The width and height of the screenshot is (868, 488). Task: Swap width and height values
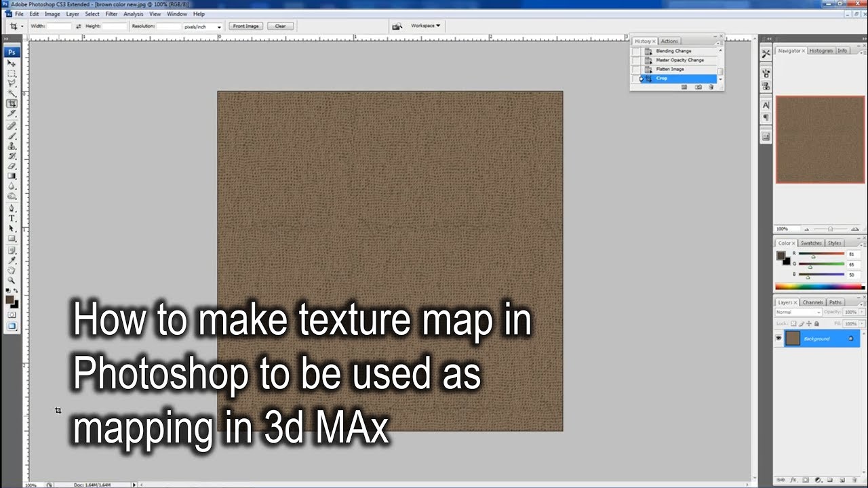tap(79, 26)
